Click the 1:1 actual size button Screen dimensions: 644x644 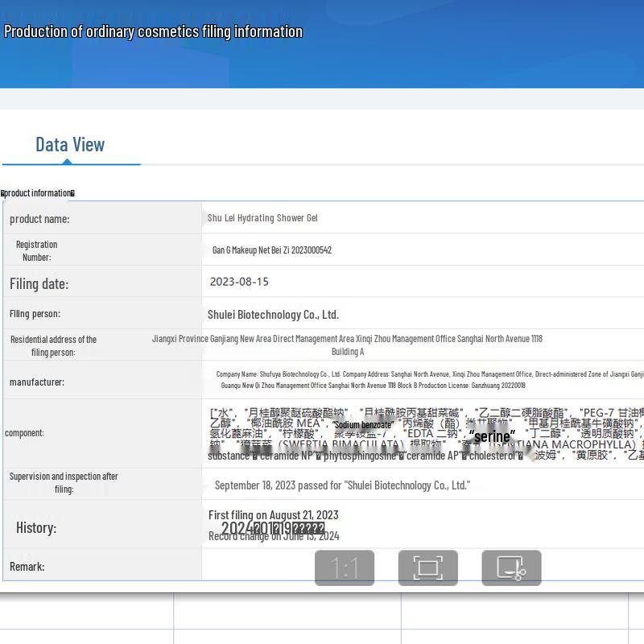click(345, 568)
